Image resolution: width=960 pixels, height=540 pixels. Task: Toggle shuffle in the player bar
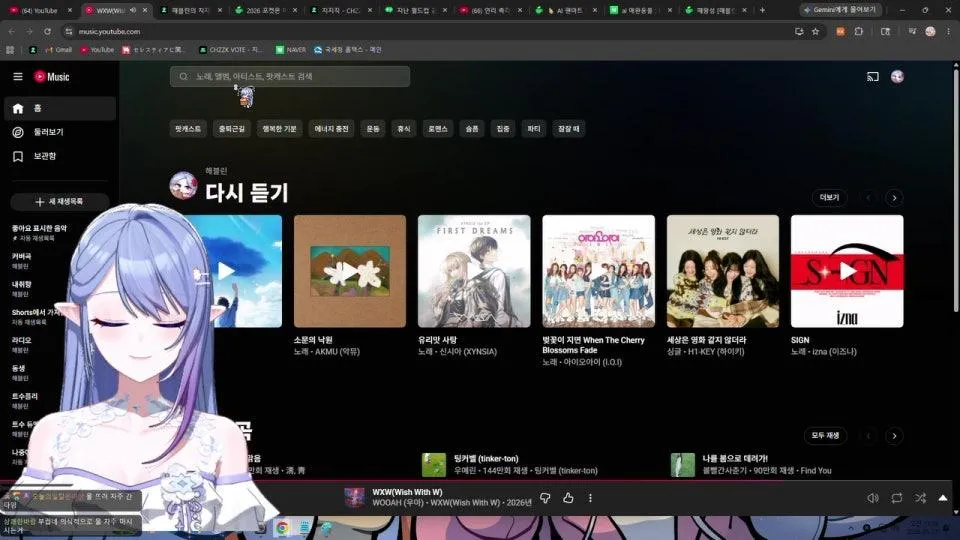pyautogui.click(x=920, y=498)
